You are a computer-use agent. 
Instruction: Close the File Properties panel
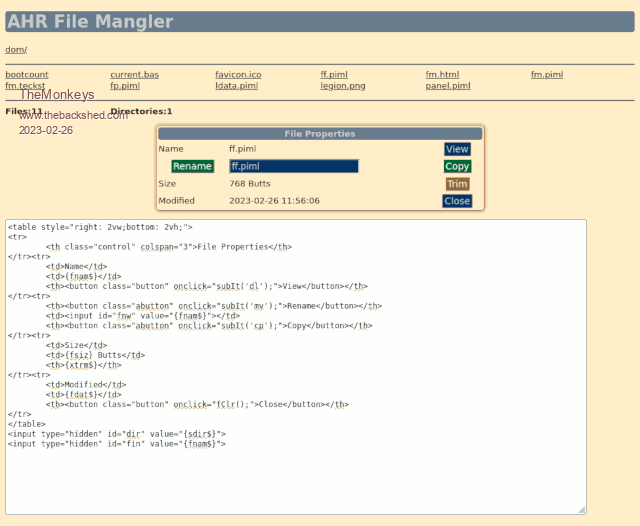tap(457, 201)
